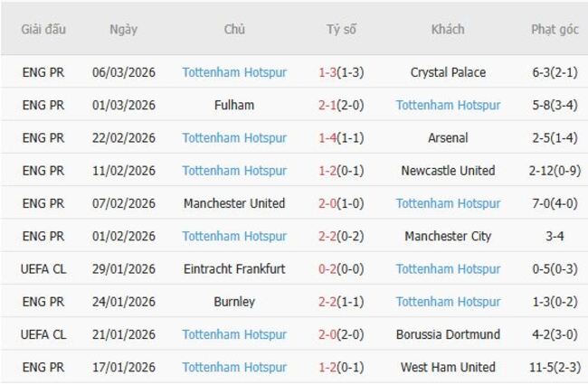Click the Crystal Palace away team

point(448,72)
